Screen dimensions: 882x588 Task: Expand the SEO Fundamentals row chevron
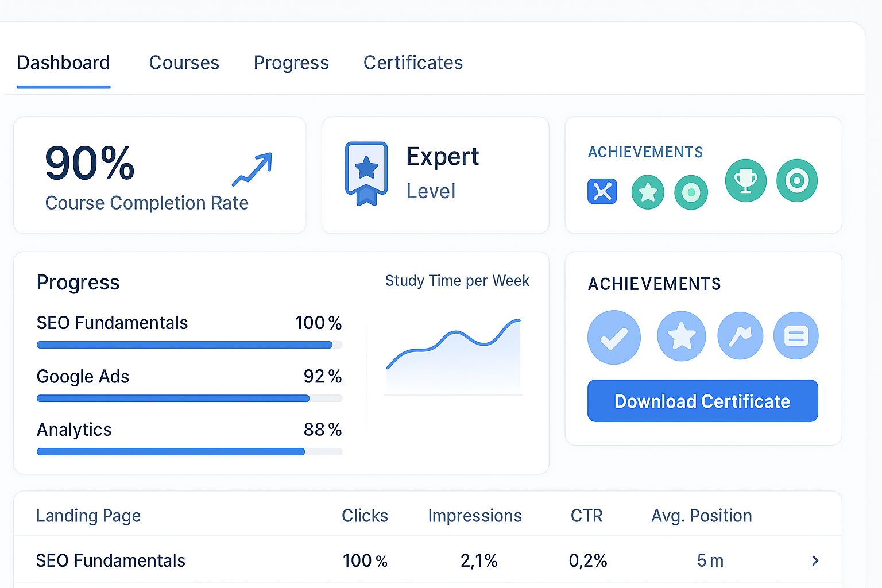(x=815, y=560)
